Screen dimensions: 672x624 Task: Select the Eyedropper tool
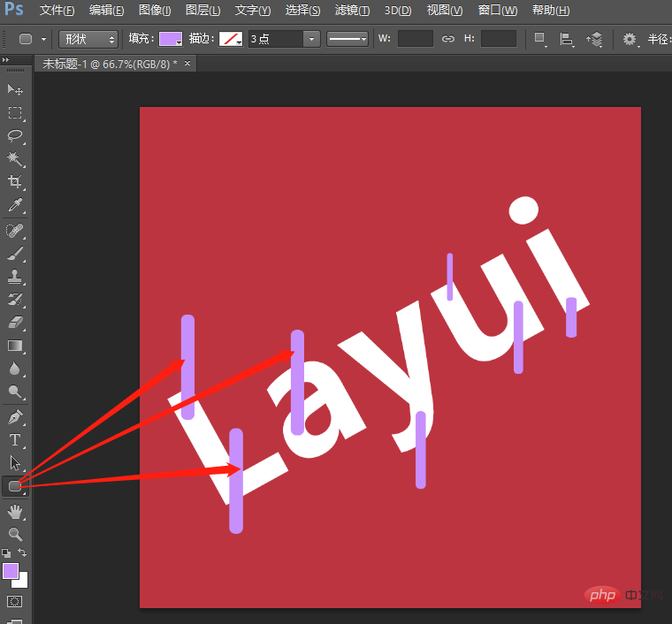[15, 205]
